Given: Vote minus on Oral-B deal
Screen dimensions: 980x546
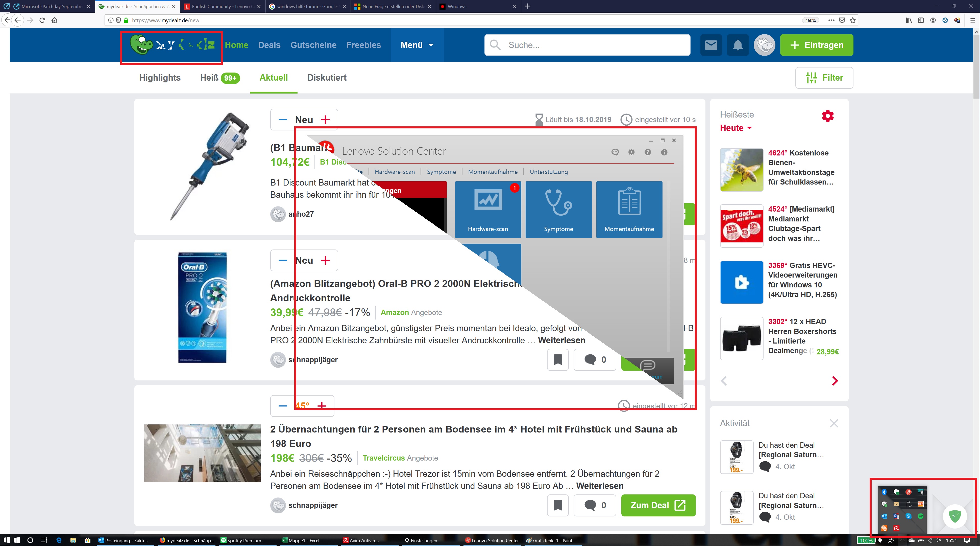Looking at the screenshot, I should (x=283, y=260).
